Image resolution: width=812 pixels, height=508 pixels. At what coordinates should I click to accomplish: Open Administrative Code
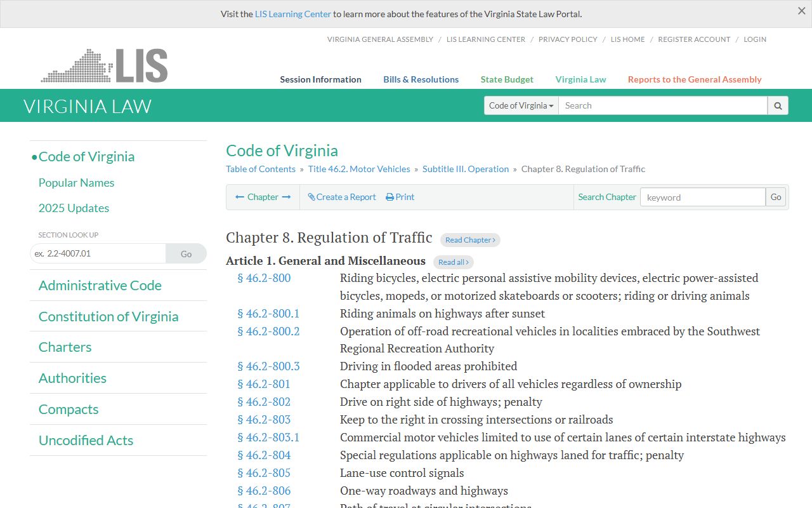click(x=100, y=285)
